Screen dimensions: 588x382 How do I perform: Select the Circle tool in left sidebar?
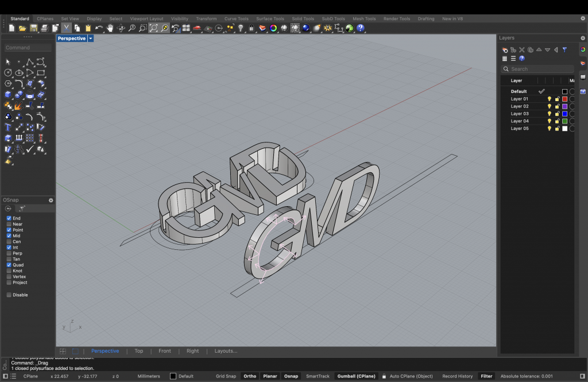pos(8,73)
